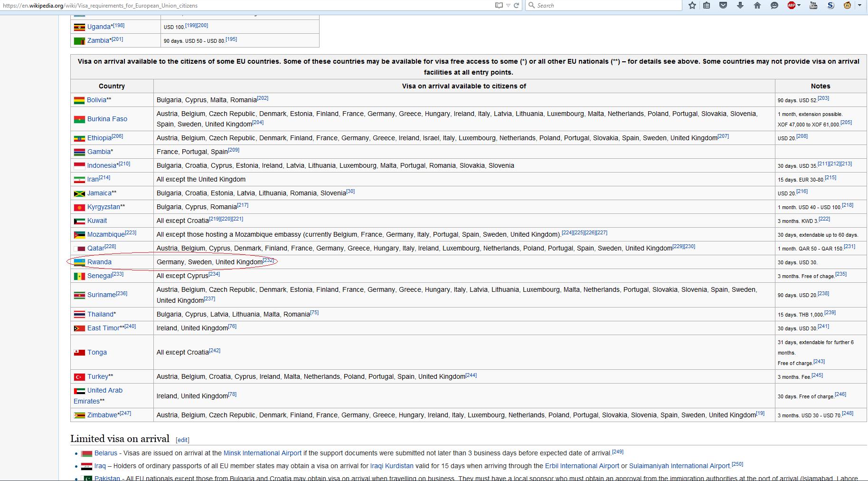Open the Downloads panel
The image size is (868, 481).
click(x=740, y=6)
